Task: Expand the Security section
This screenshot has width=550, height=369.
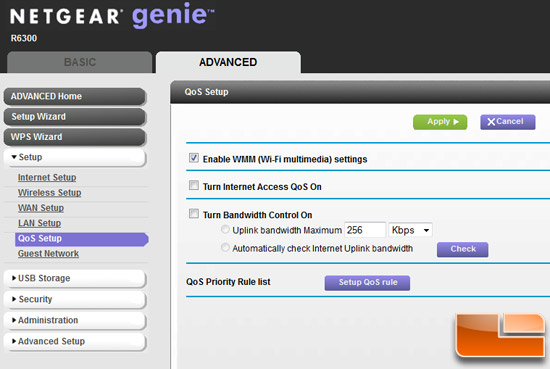Action: (x=75, y=299)
